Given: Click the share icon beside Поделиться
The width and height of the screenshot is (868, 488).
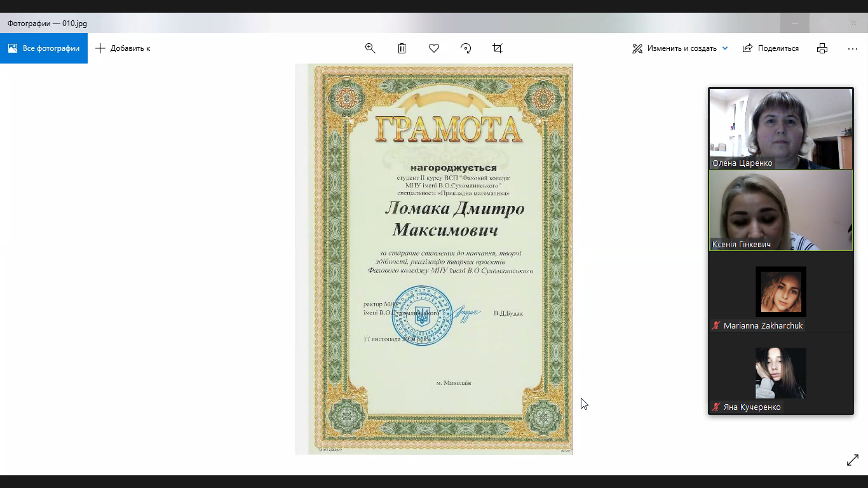Looking at the screenshot, I should (748, 48).
